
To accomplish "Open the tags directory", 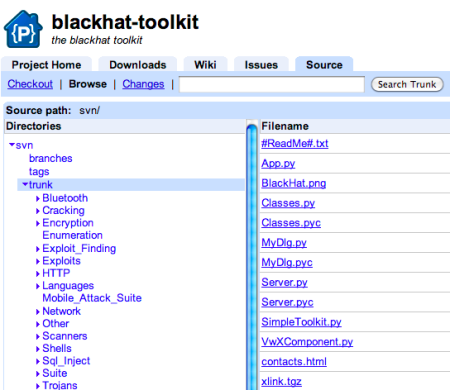I will point(39,172).
